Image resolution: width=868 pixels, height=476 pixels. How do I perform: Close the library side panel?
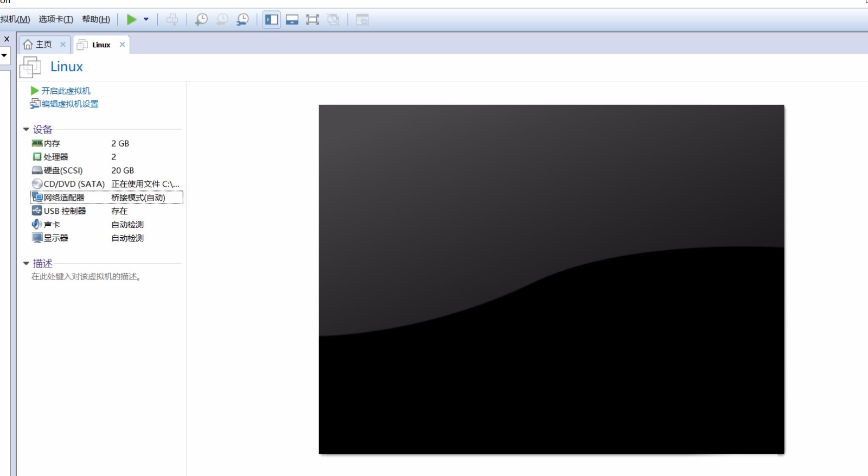7,39
